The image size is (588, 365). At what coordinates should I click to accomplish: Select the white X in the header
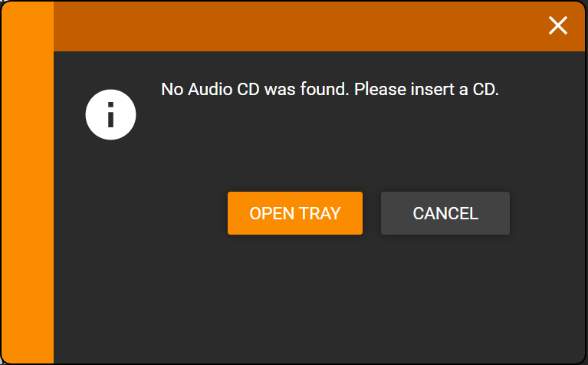[x=558, y=25]
